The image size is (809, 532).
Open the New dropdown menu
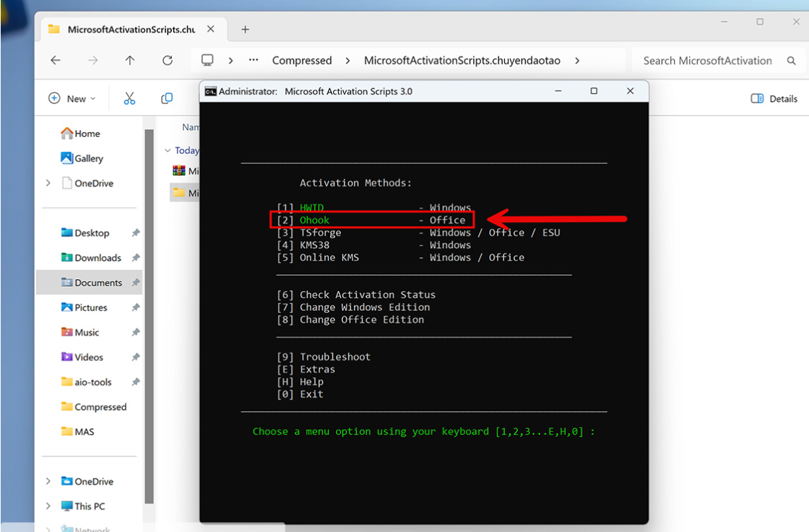tap(71, 99)
